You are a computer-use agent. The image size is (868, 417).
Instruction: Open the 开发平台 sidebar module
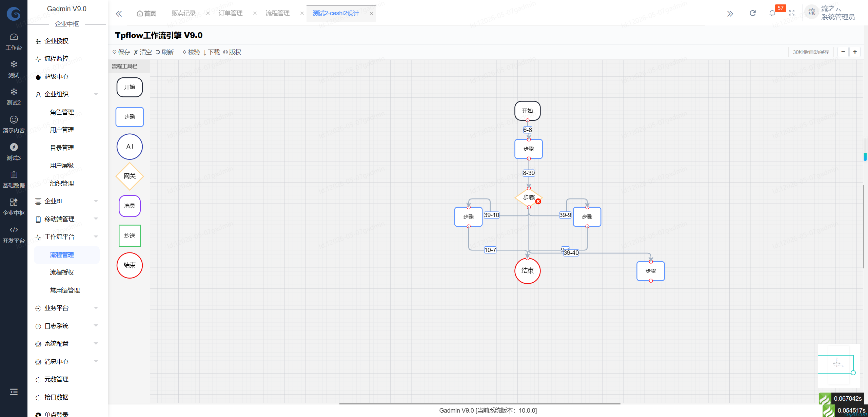pos(14,235)
